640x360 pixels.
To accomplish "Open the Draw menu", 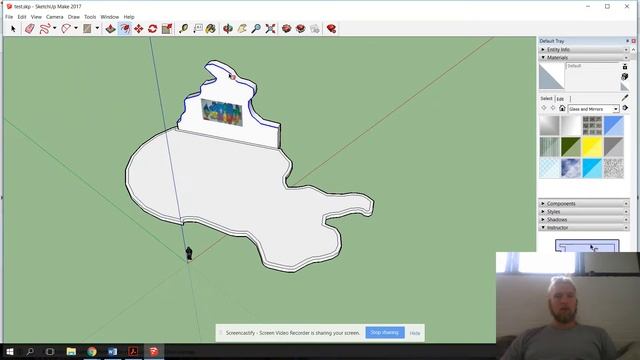I will pos(73,17).
